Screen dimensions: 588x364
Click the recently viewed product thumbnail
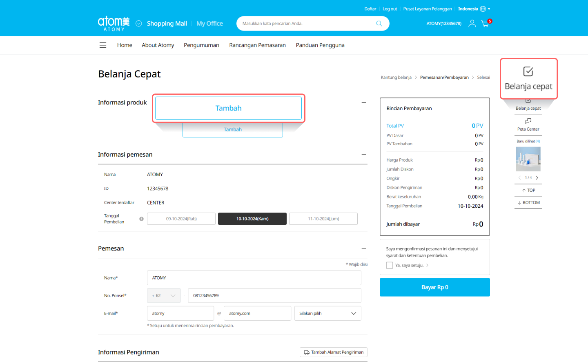click(x=528, y=159)
